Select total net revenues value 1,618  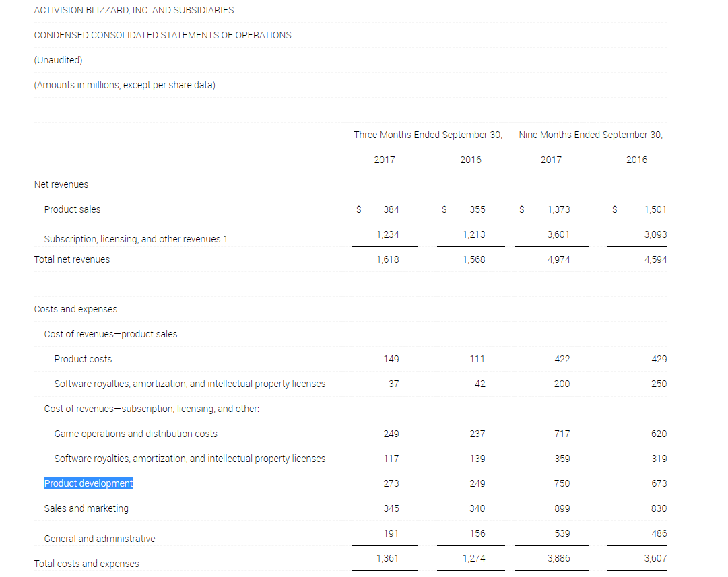click(x=388, y=259)
